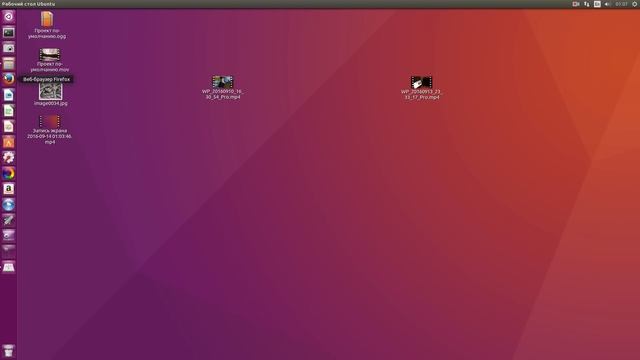This screenshot has height=360, width=640.
Task: Open the keyboard layout indicator in top panel
Action: [x=597, y=4]
